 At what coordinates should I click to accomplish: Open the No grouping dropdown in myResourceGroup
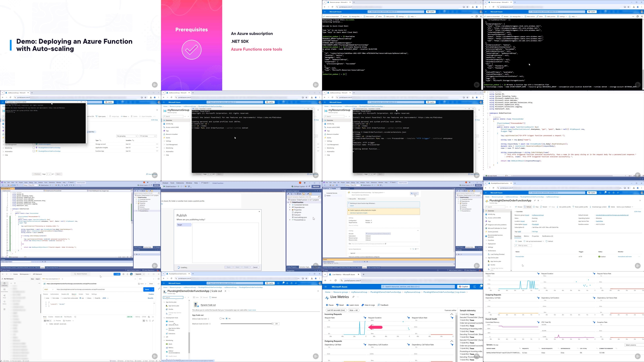point(127,136)
